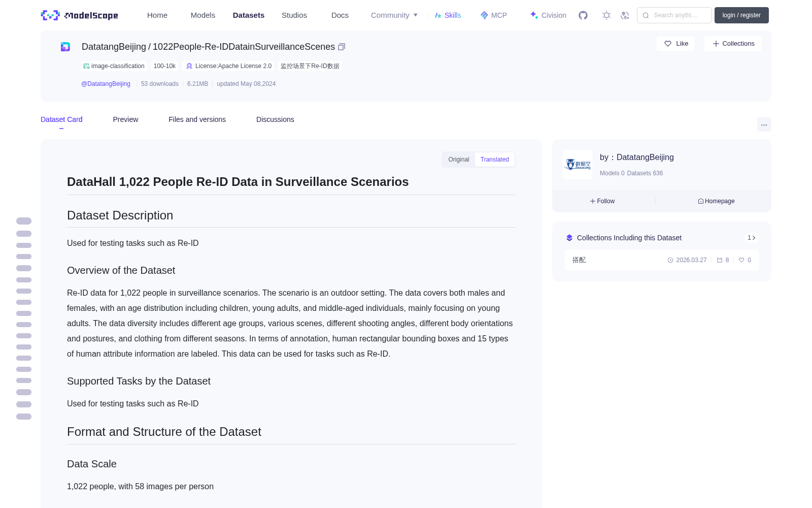812x508 pixels.
Task: Toggle light/dark theme sun icon
Action: point(606,15)
